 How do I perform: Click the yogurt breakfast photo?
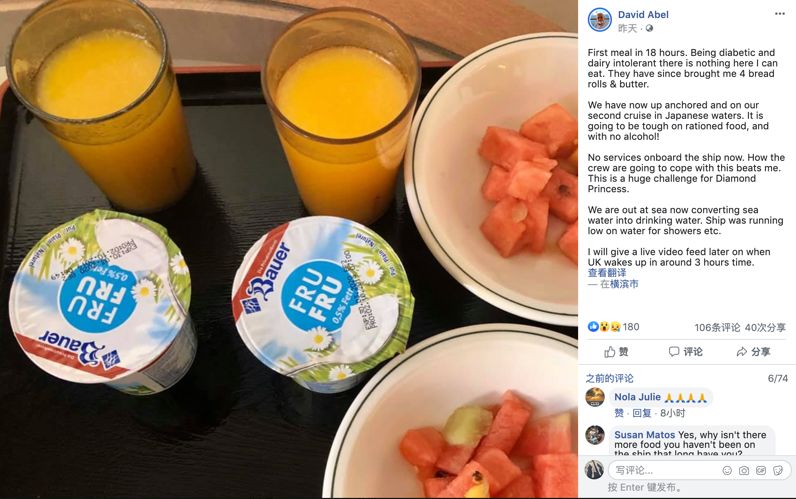288,249
